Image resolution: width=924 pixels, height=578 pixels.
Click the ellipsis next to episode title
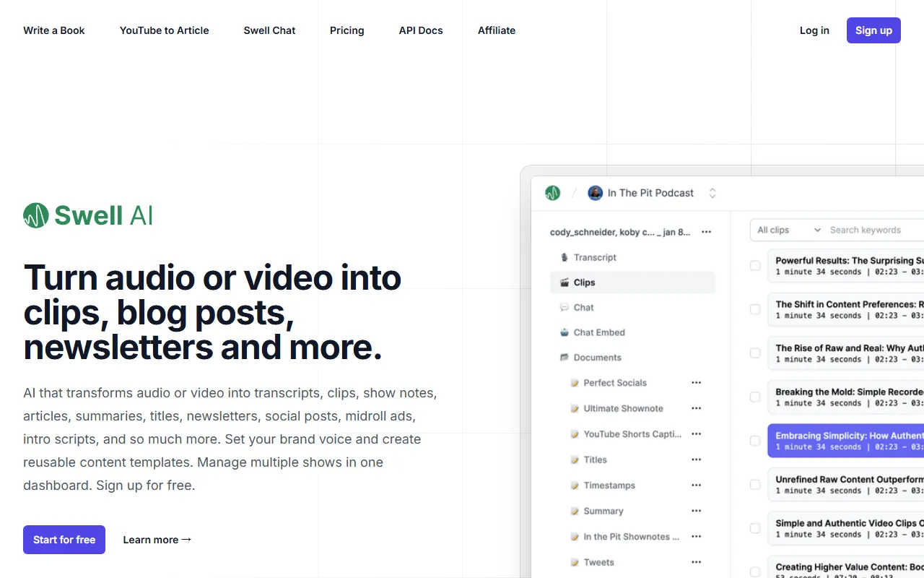(706, 232)
